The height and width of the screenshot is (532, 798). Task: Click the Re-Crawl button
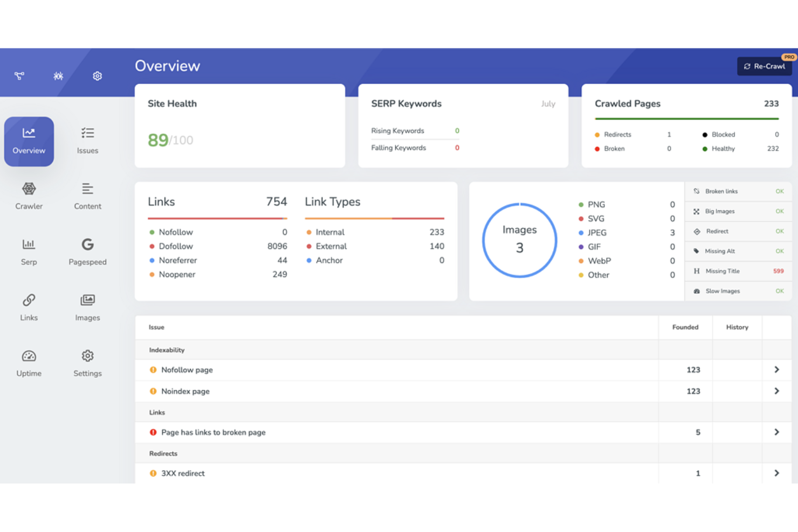tap(765, 66)
